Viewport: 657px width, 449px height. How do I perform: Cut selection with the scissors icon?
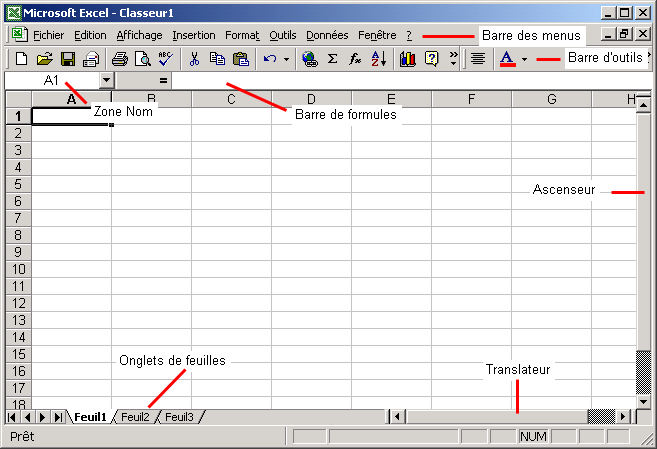(x=194, y=59)
